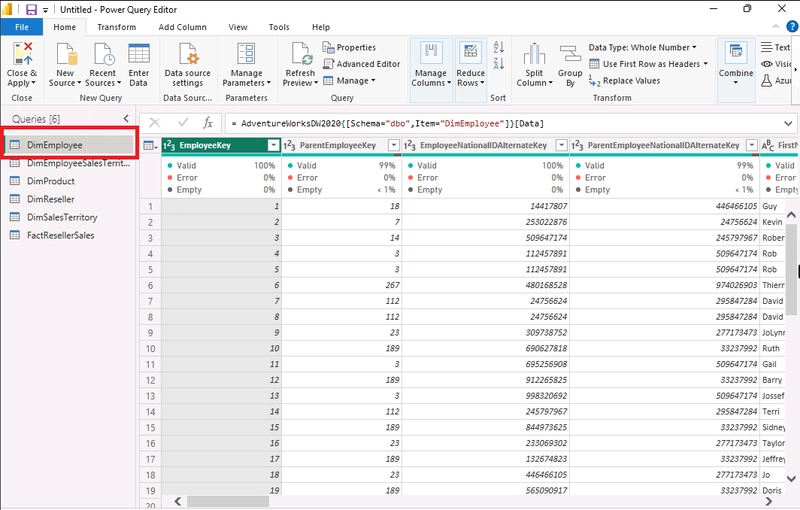Select the DimEmployee query

tap(68, 145)
